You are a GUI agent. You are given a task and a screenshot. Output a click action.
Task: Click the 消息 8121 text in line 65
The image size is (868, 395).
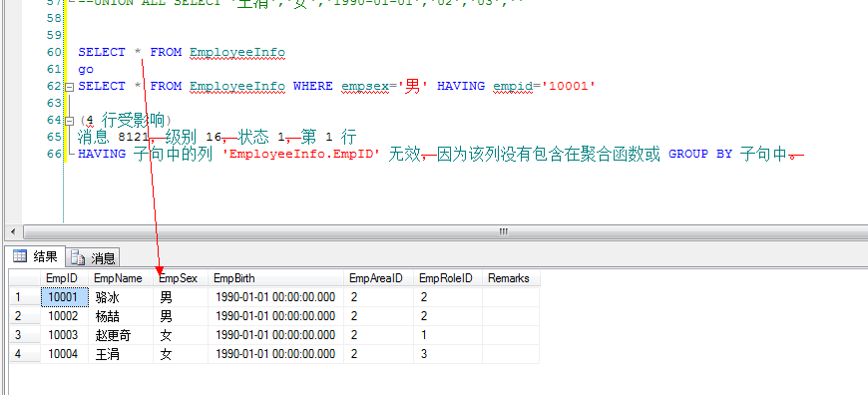tap(113, 138)
